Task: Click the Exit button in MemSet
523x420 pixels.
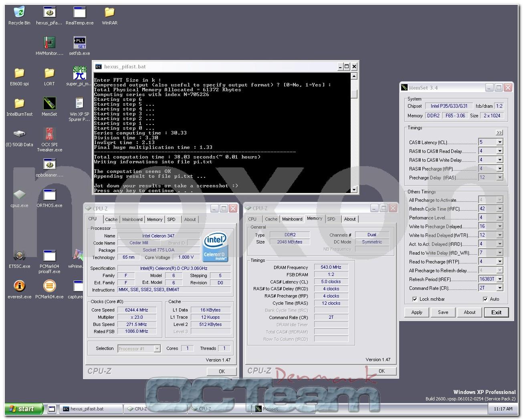Action: click(497, 312)
